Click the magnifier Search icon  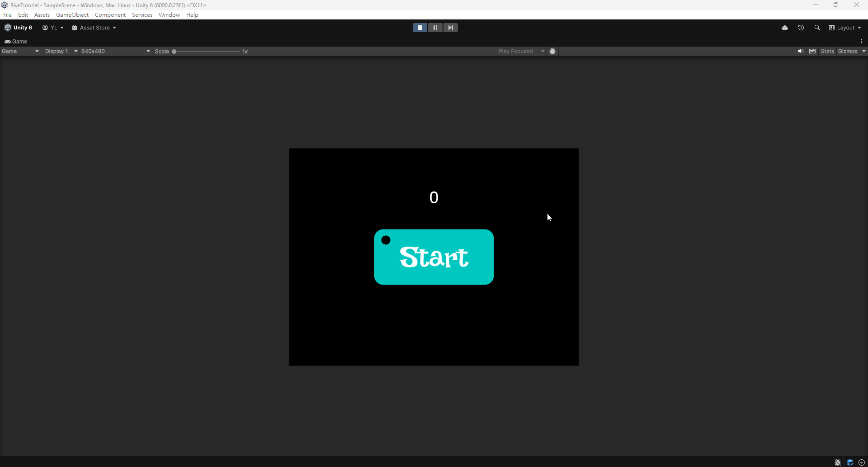[x=817, y=28]
